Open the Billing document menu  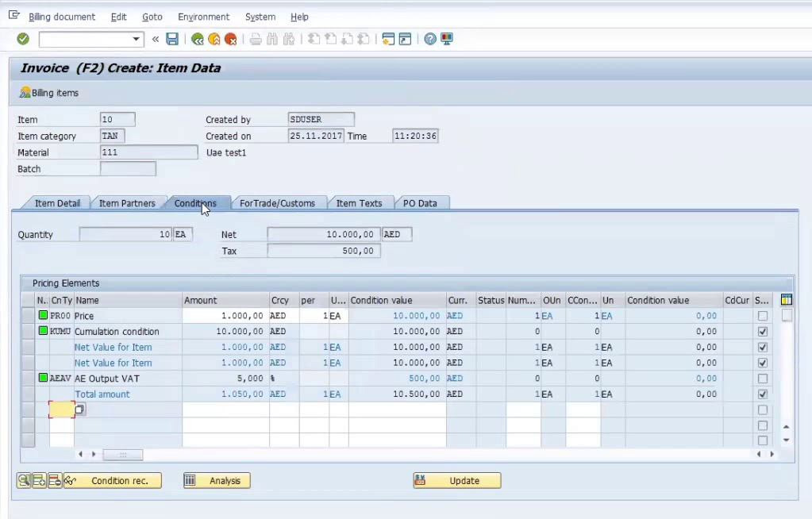pos(62,17)
